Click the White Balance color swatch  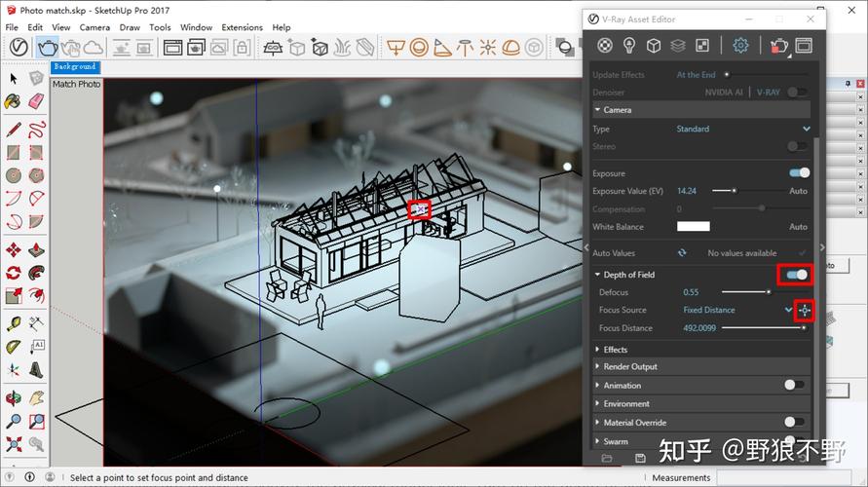coord(693,227)
